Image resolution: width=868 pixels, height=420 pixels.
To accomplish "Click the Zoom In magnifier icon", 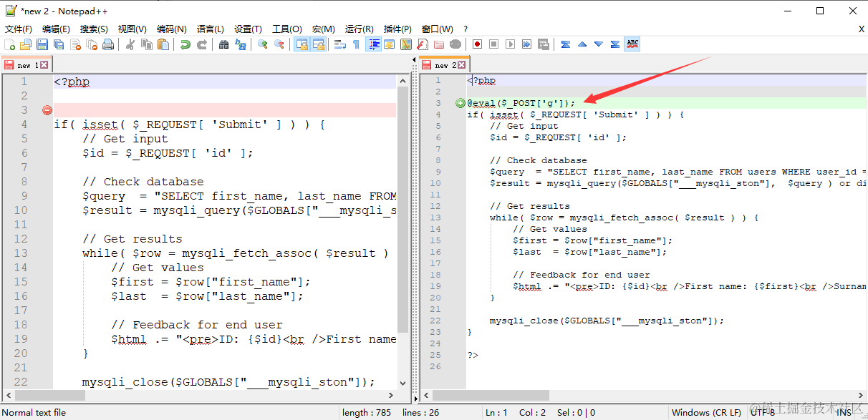I will pyautogui.click(x=263, y=44).
